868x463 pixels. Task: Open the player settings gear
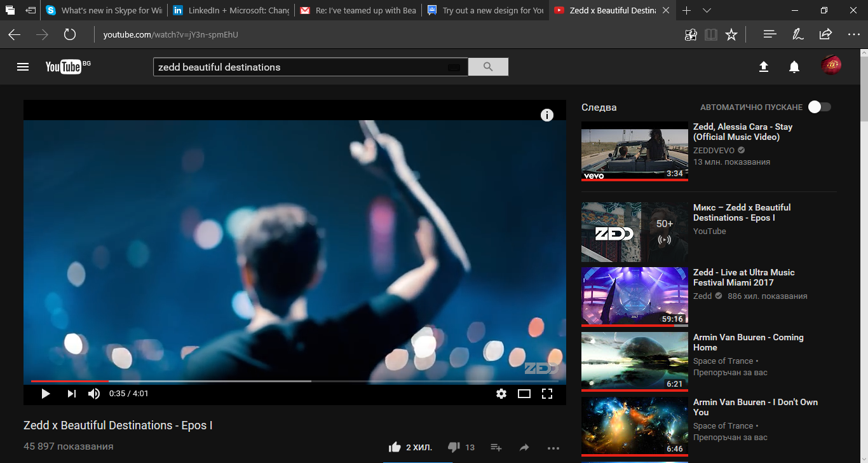point(501,394)
